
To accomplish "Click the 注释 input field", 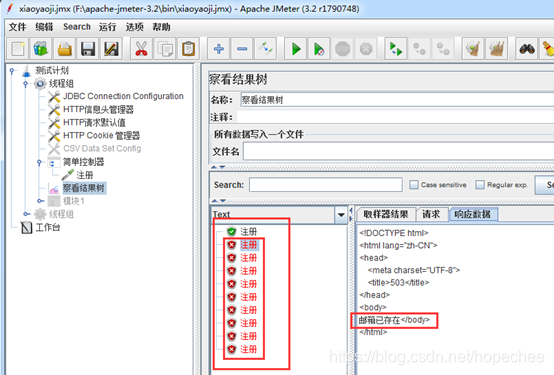I will (396, 117).
